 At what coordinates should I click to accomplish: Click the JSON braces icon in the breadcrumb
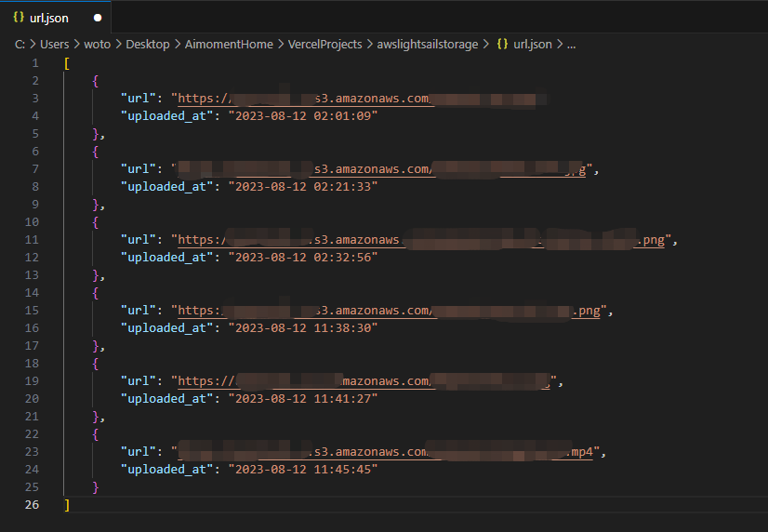(x=502, y=44)
